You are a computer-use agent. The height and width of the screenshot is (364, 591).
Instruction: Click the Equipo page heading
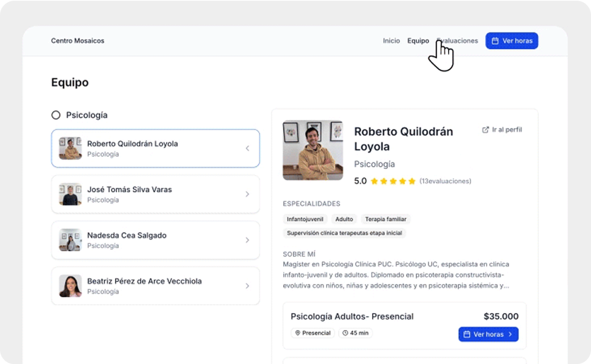tap(70, 82)
